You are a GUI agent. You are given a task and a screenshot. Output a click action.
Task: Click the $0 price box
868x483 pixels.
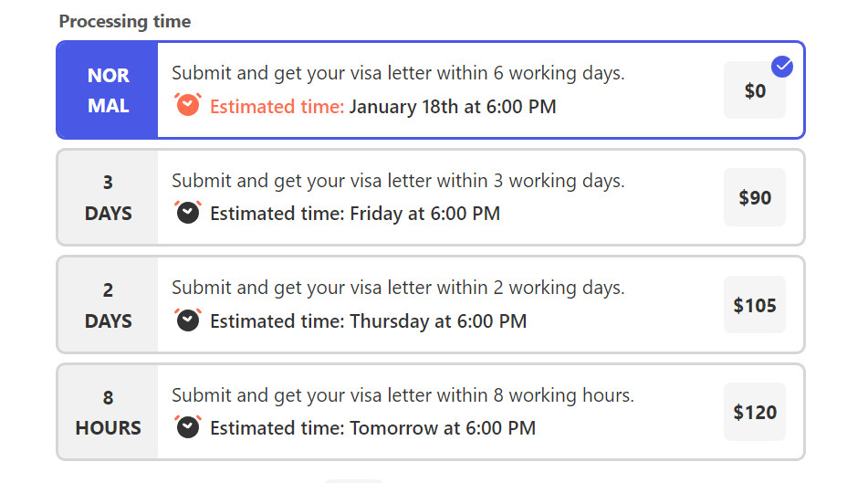click(754, 90)
